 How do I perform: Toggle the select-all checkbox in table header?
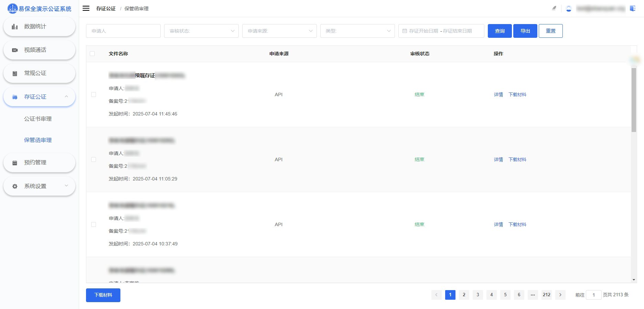click(x=92, y=54)
